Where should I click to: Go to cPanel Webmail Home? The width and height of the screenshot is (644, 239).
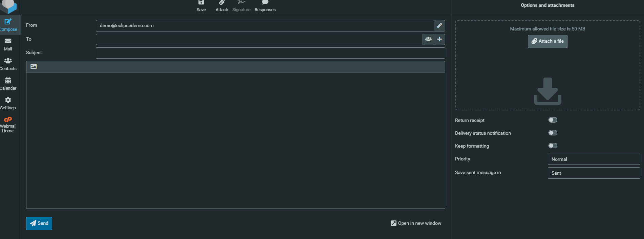pyautogui.click(x=8, y=125)
